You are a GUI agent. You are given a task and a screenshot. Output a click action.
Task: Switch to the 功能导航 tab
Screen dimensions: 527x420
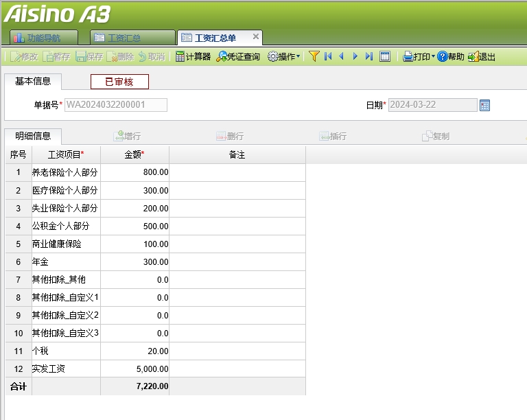point(44,38)
